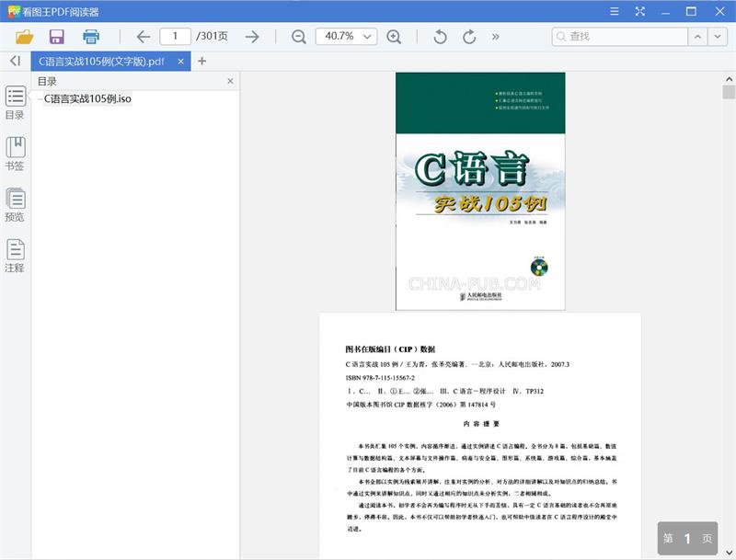This screenshot has width=736, height=560.
Task: Click the 第 1 页 page indicator
Action: click(x=687, y=538)
